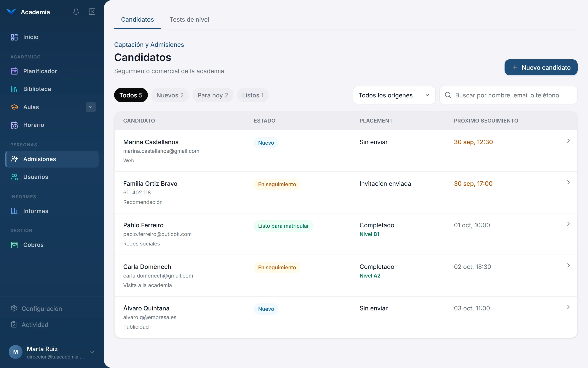This screenshot has height=368, width=588.
Task: Open Marina Castellanos row chevron
Action: 568,141
